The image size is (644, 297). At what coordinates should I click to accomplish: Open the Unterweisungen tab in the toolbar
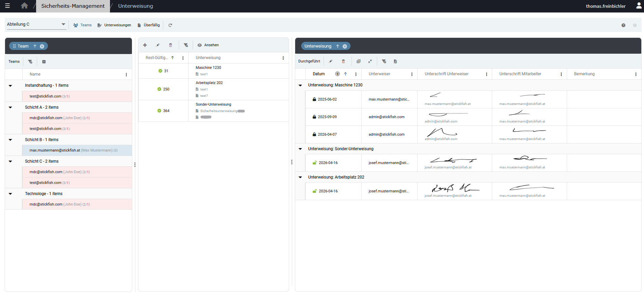114,25
